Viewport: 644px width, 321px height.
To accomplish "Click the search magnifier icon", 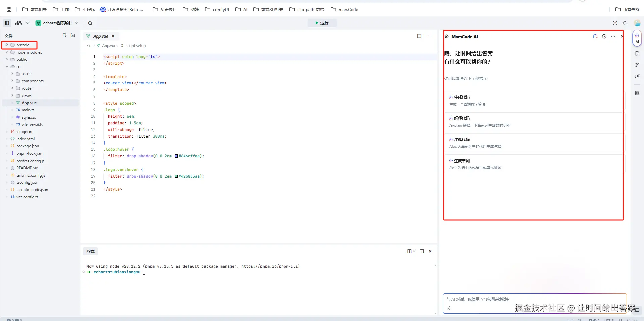I will click(x=90, y=23).
